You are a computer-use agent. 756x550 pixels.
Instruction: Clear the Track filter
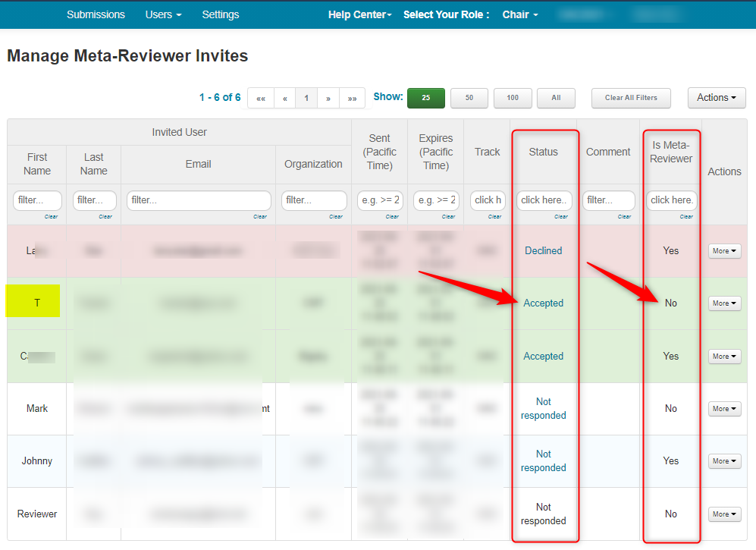point(494,217)
